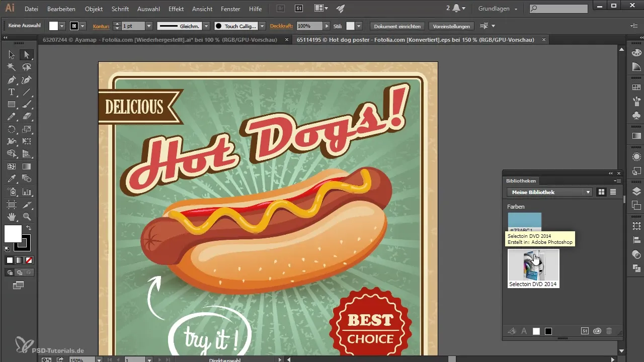Select the Pencil tool

click(12, 117)
